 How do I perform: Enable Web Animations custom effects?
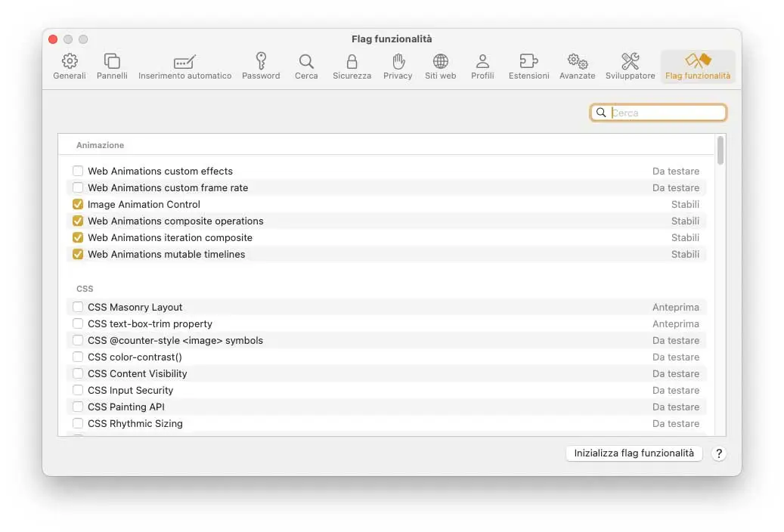[x=78, y=171]
